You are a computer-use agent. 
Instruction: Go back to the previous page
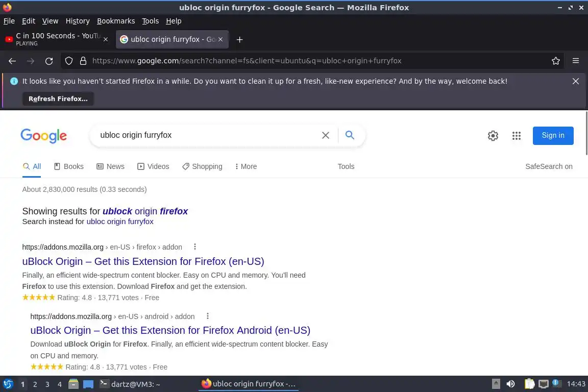tap(12, 61)
